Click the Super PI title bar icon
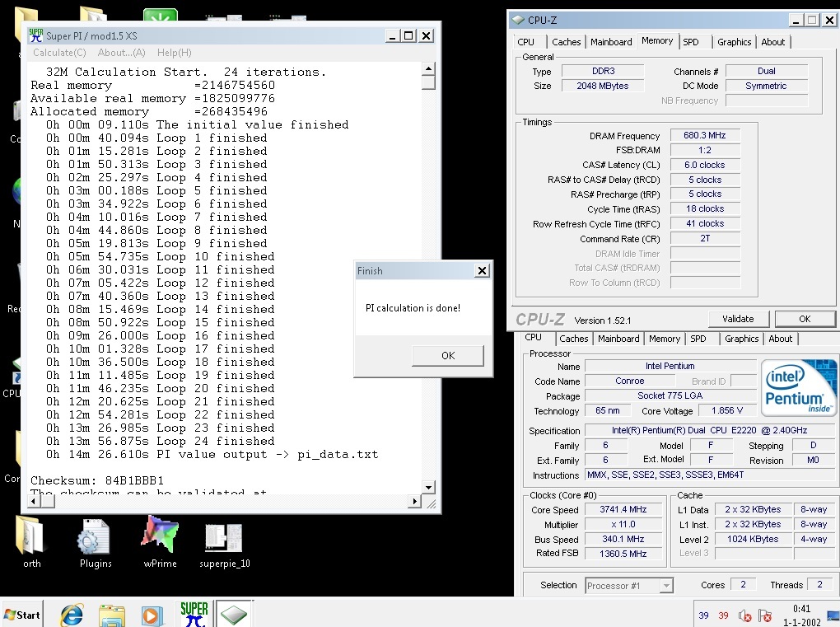This screenshot has height=627, width=840. (36, 35)
